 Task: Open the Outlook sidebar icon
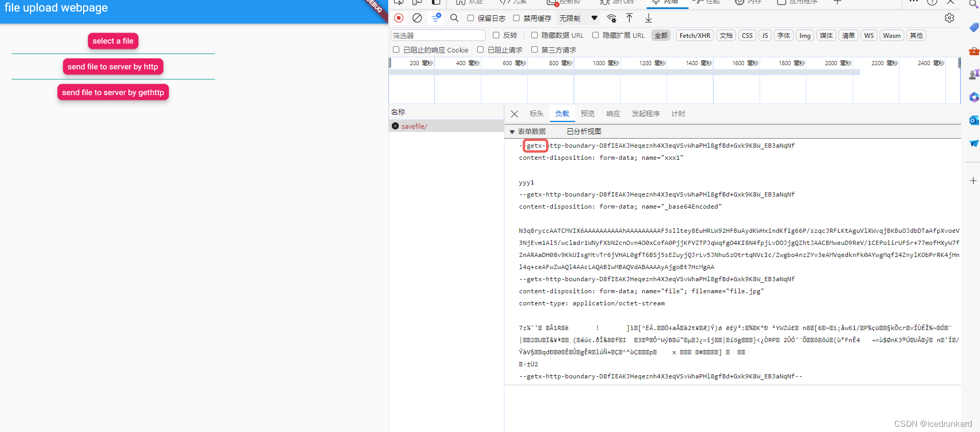pos(974,120)
